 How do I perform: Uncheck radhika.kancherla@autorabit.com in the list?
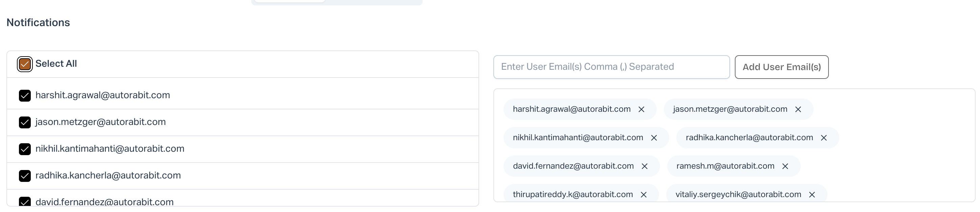25,176
